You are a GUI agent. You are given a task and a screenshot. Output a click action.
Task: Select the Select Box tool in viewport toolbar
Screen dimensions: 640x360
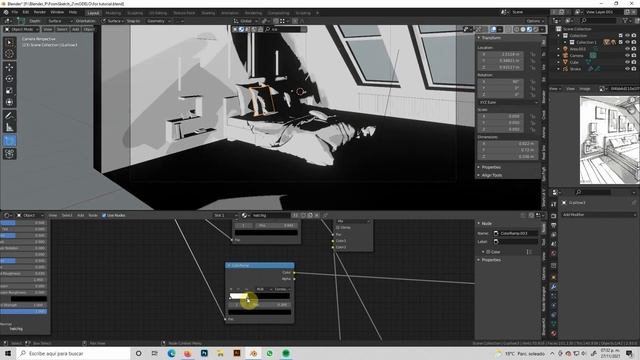pyautogui.click(x=9, y=42)
